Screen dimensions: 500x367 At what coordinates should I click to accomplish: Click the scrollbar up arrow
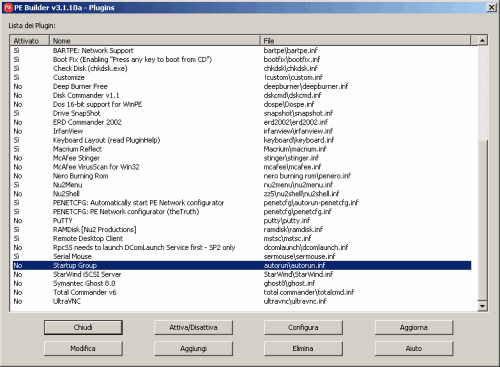click(x=482, y=41)
